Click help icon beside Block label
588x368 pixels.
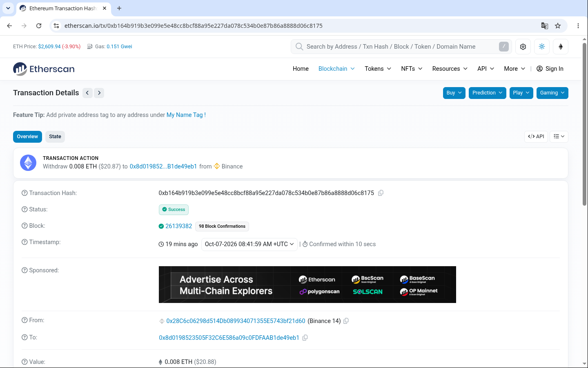(x=24, y=226)
